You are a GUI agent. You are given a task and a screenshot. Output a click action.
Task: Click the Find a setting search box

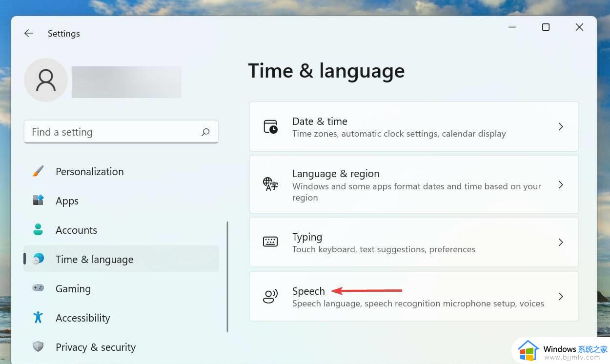pos(121,132)
